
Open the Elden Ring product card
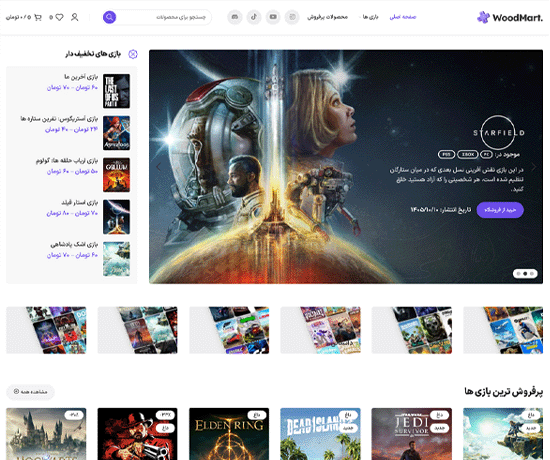[229, 434]
